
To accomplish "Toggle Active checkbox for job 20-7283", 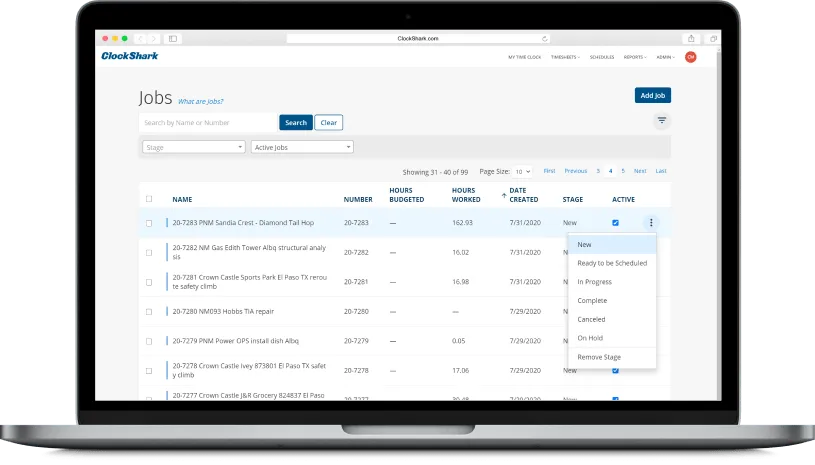I will point(615,222).
